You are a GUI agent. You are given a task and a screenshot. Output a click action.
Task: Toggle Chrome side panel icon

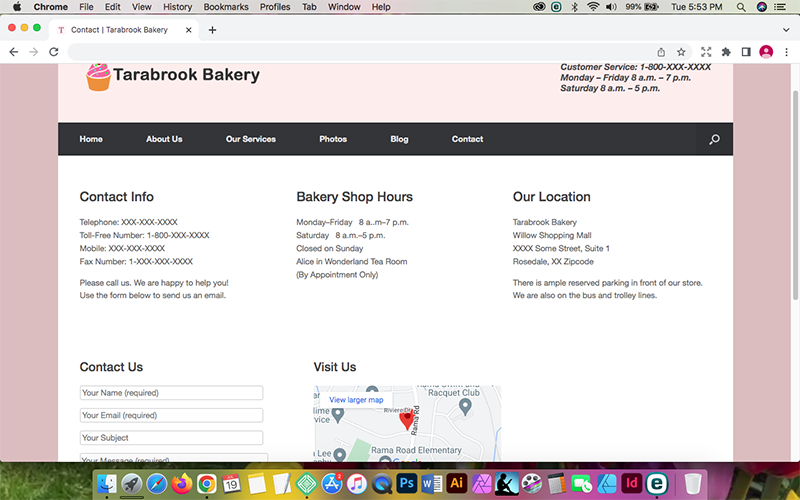(746, 52)
